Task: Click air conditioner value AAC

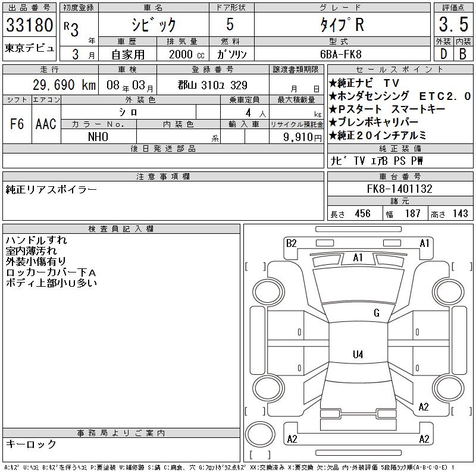Action: 46,124
